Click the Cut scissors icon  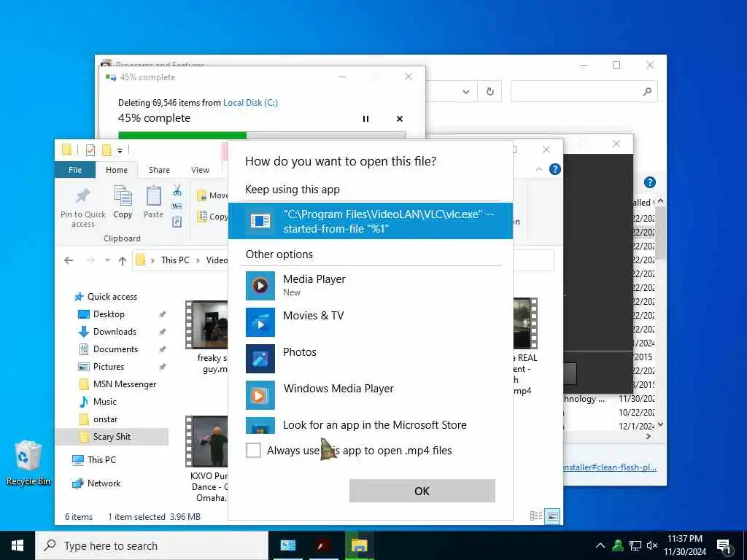[x=177, y=190]
